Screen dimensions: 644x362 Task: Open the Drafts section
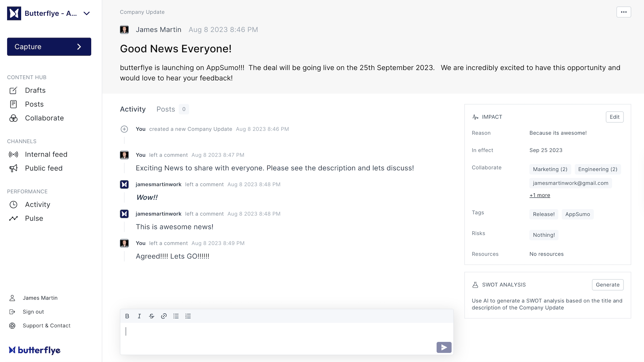coord(35,90)
